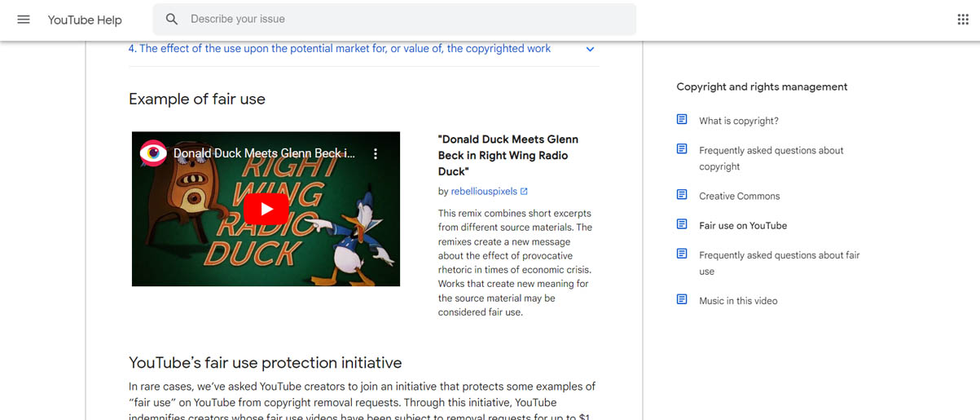The width and height of the screenshot is (980, 420).
Task: Open the Creative Commons article
Action: [740, 196]
